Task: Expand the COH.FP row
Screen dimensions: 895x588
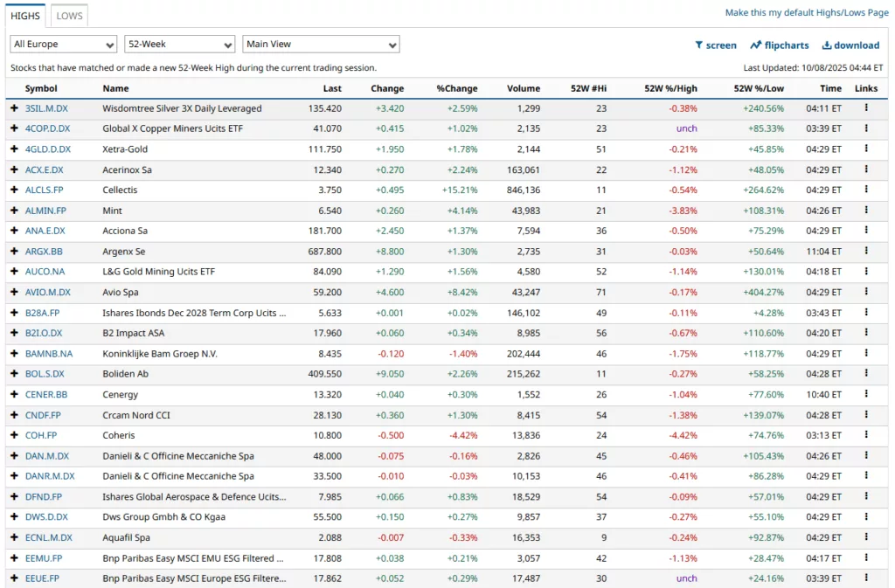Action: [x=14, y=435]
